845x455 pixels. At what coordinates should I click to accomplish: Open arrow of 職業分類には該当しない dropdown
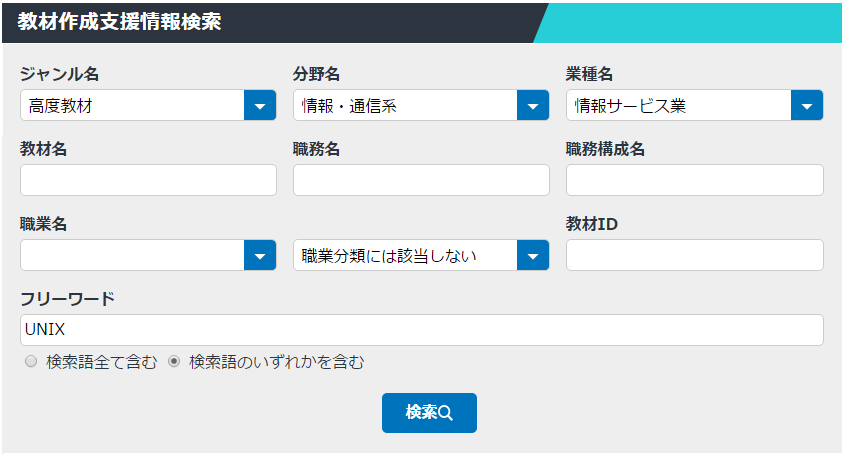click(533, 255)
